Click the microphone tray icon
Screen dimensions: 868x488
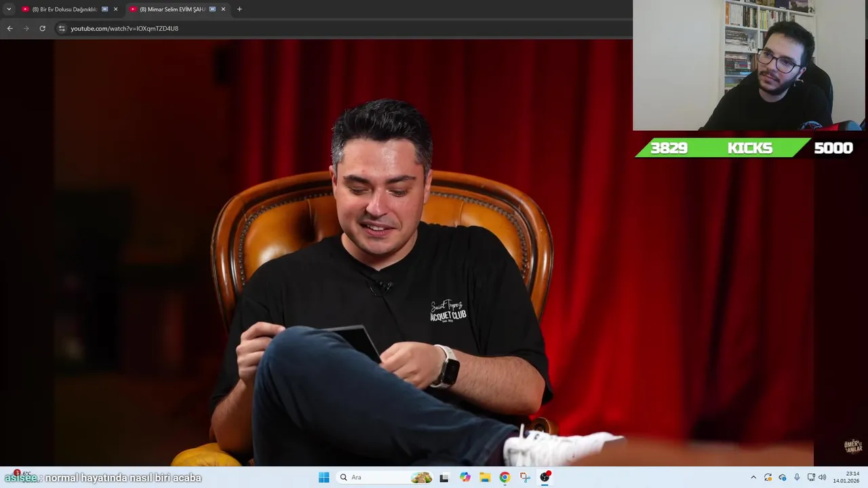tap(797, 477)
